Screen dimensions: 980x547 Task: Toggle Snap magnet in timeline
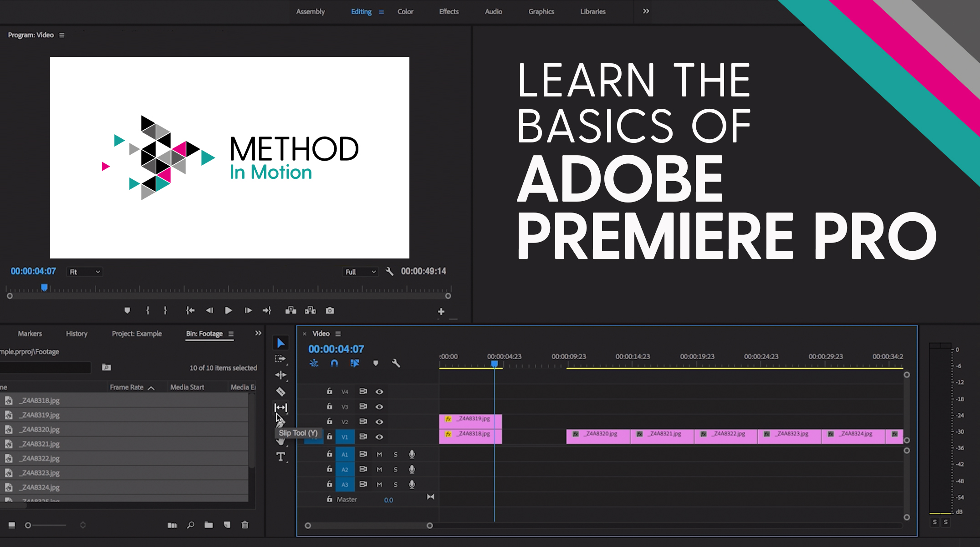(x=334, y=363)
